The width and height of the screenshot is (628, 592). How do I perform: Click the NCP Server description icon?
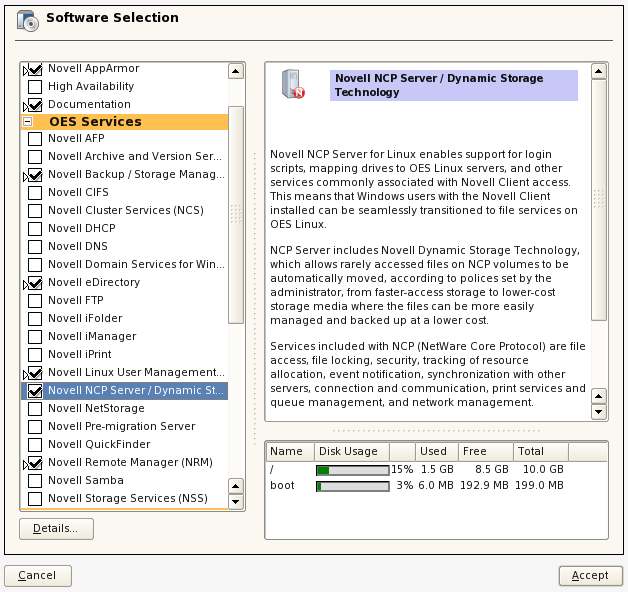[x=293, y=84]
